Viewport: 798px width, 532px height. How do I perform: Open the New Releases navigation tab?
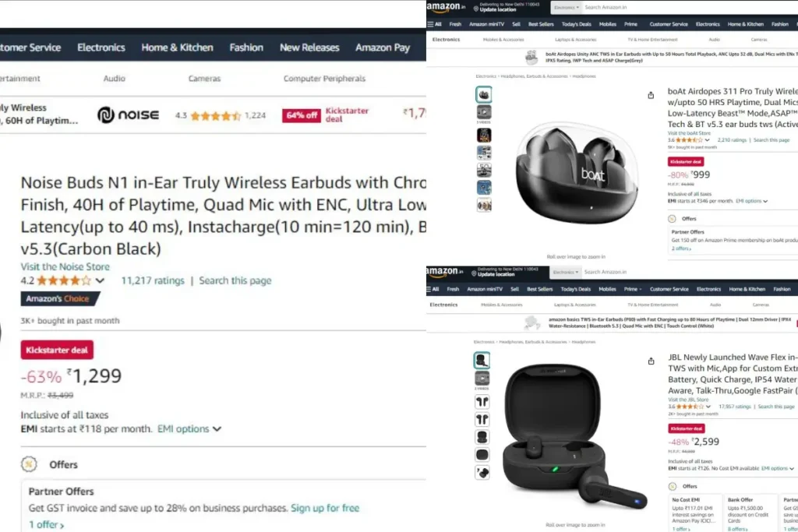point(309,48)
